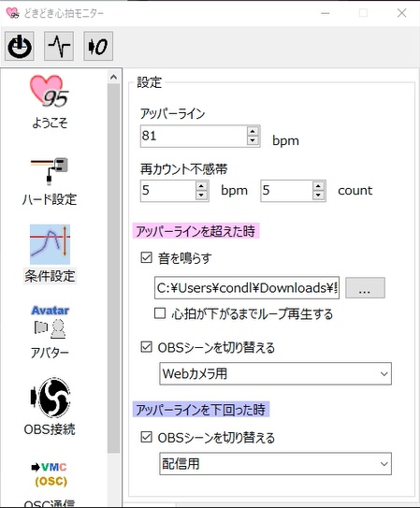Screen dimensions: 420x508
Task: Select 条件設定 condition settings sidebar item
Action: (x=50, y=254)
